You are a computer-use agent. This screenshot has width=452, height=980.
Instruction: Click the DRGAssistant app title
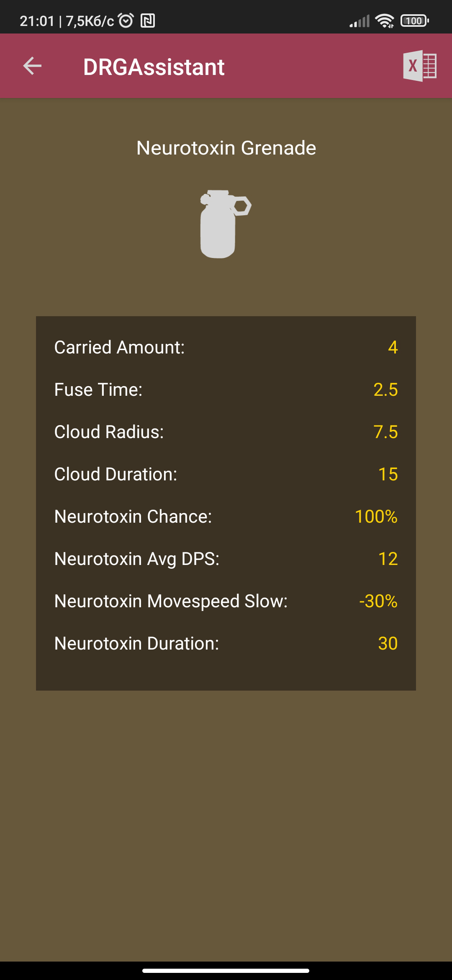[154, 67]
